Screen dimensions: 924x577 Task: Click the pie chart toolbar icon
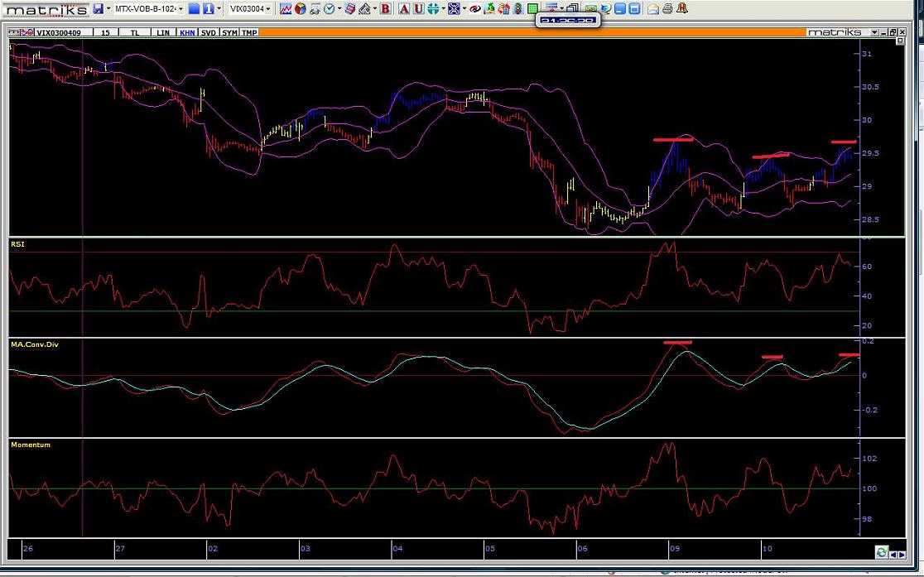pyautogui.click(x=300, y=8)
